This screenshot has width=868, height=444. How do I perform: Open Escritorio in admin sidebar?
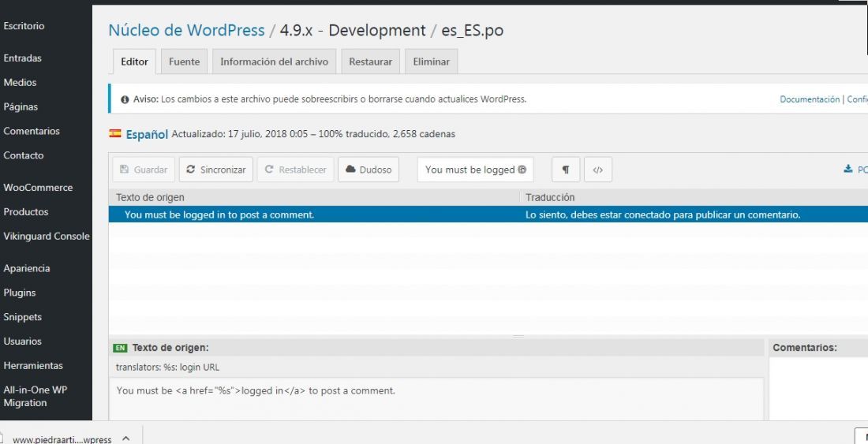24,26
